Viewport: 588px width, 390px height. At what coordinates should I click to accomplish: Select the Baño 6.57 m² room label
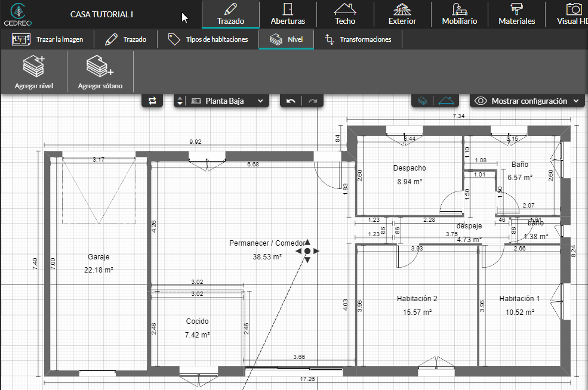(520, 164)
